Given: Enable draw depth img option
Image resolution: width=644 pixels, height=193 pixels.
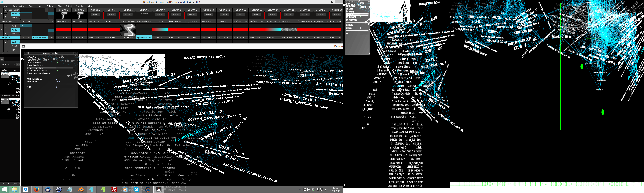Looking at the screenshot, I should 57,65.
